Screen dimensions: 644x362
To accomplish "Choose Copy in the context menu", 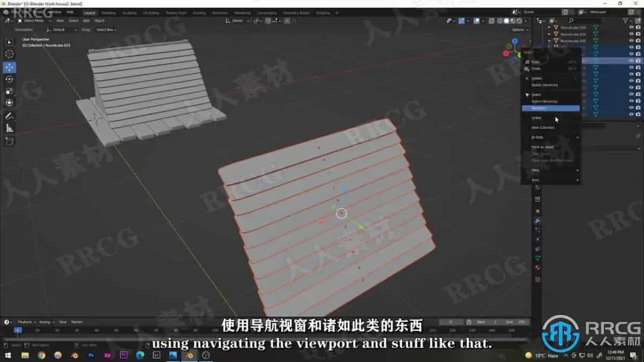I will click(x=551, y=62).
